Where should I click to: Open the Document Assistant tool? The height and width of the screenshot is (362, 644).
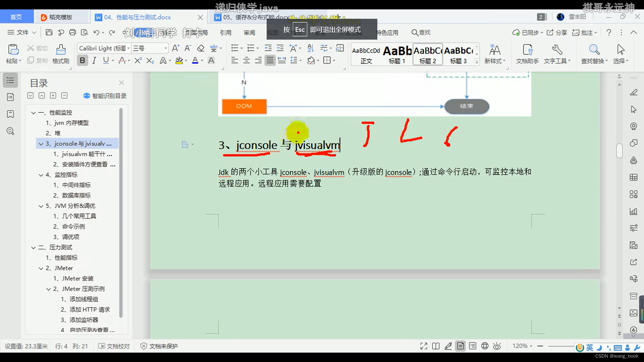tap(527, 54)
